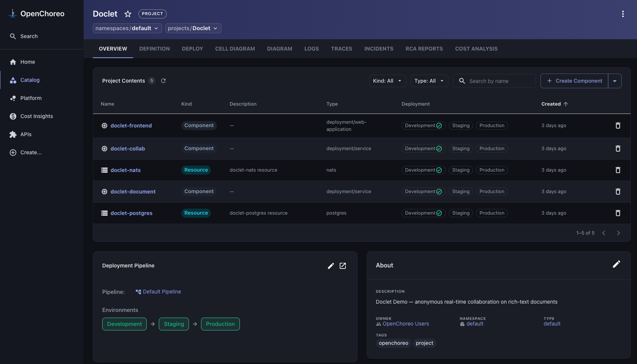This screenshot has height=364, width=637.
Task: Click the Production chip for doclet-nats
Action: pos(492,170)
